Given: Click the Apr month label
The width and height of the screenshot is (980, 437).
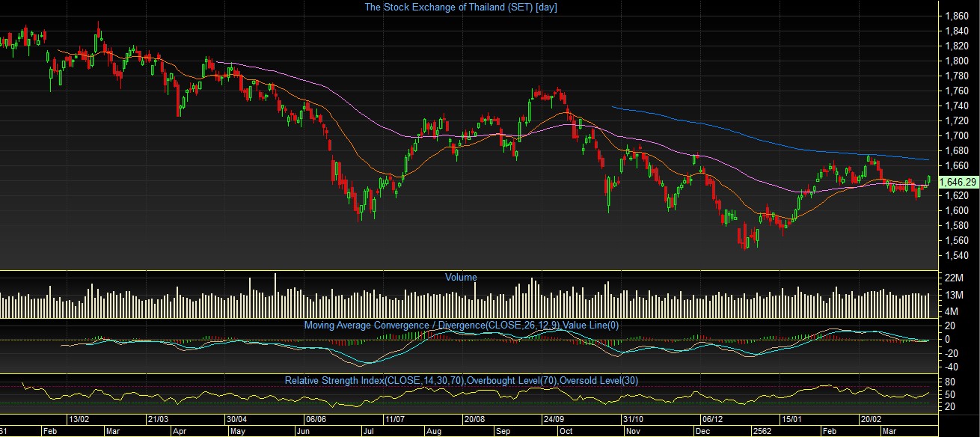Looking at the screenshot, I should [x=180, y=431].
